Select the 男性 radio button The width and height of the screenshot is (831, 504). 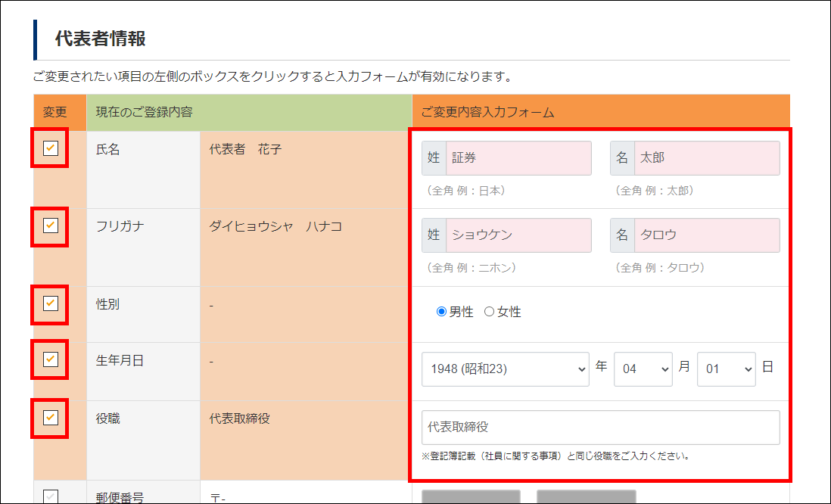coord(442,312)
